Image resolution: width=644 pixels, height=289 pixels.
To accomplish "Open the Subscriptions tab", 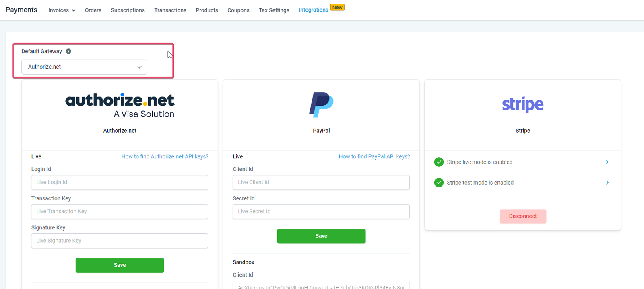I will tap(128, 10).
